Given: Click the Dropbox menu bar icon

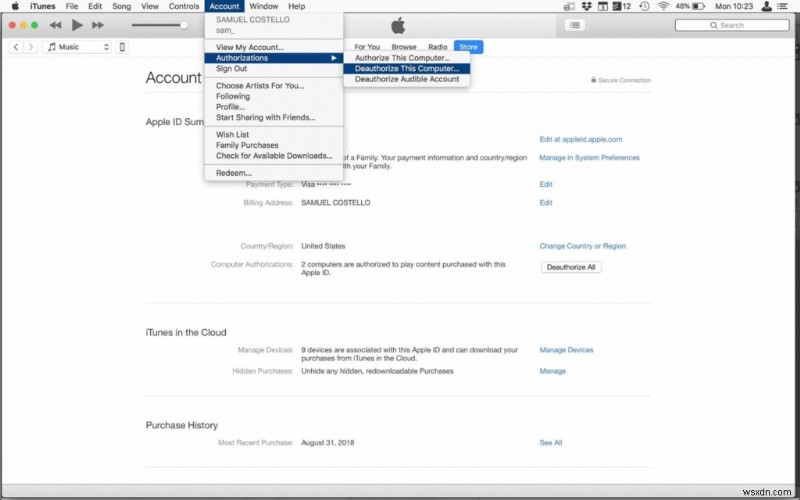Looking at the screenshot, I should tap(586, 6).
